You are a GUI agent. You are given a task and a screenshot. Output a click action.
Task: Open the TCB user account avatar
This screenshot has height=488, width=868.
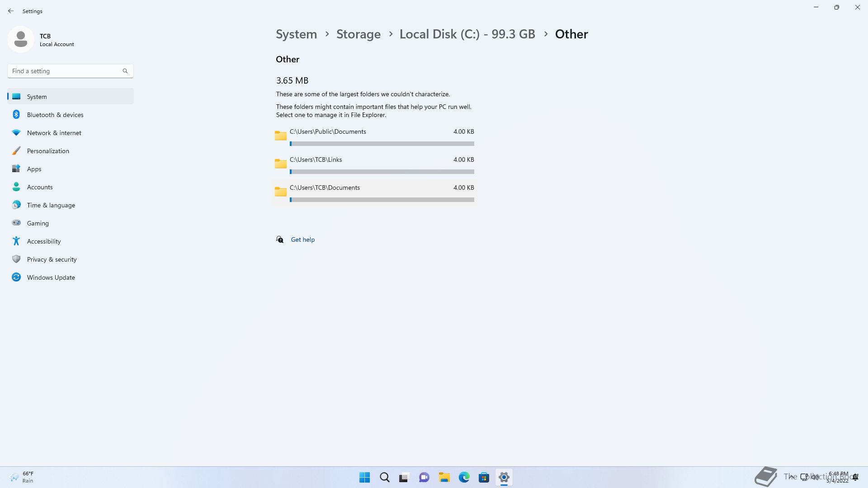(21, 39)
